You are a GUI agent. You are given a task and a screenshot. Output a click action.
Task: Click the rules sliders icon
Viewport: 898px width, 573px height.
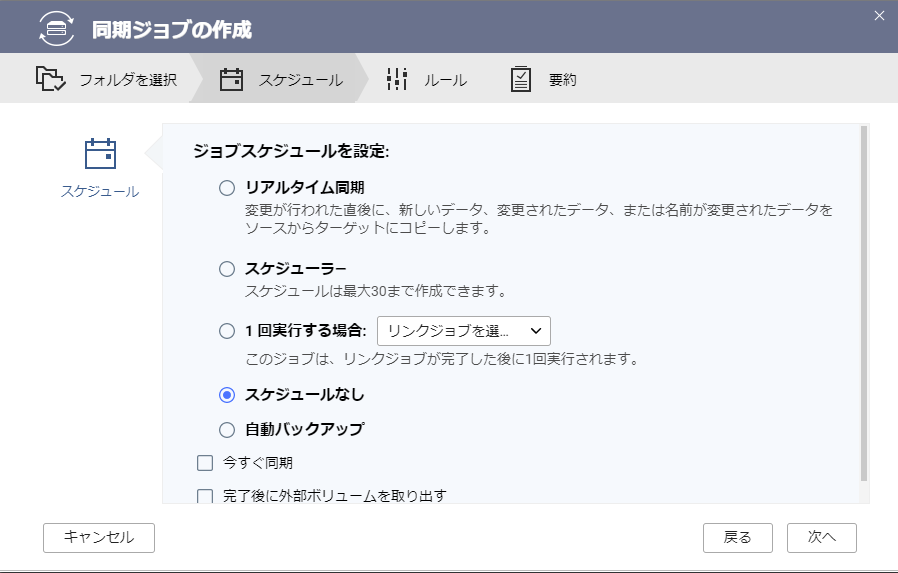pos(397,79)
